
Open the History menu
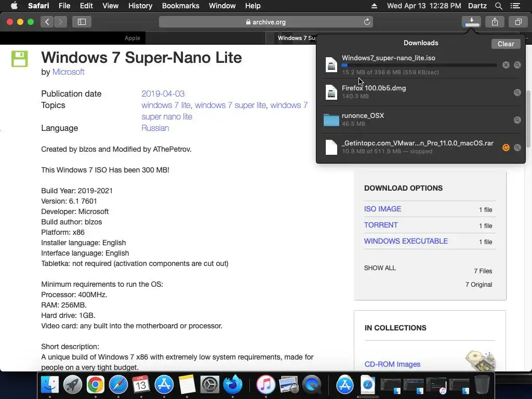click(x=140, y=6)
